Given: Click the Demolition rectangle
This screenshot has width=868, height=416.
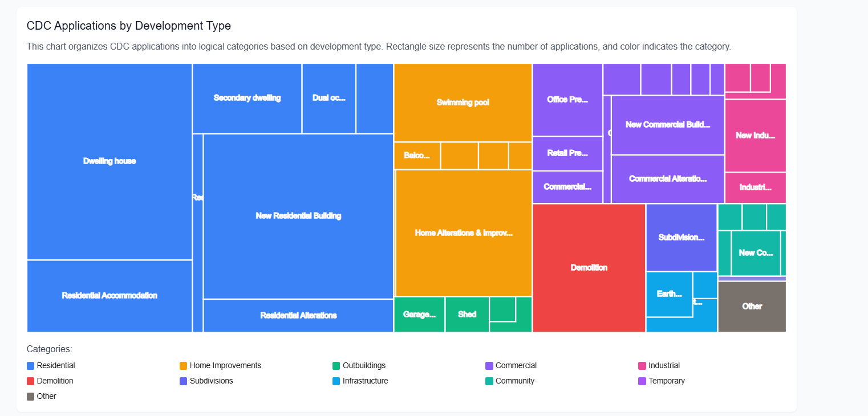Looking at the screenshot, I should (589, 267).
